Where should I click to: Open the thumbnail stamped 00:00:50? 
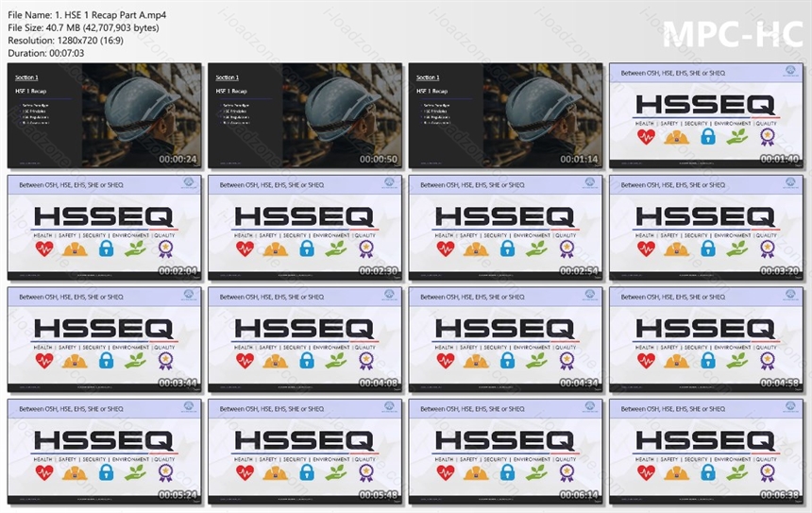point(305,115)
